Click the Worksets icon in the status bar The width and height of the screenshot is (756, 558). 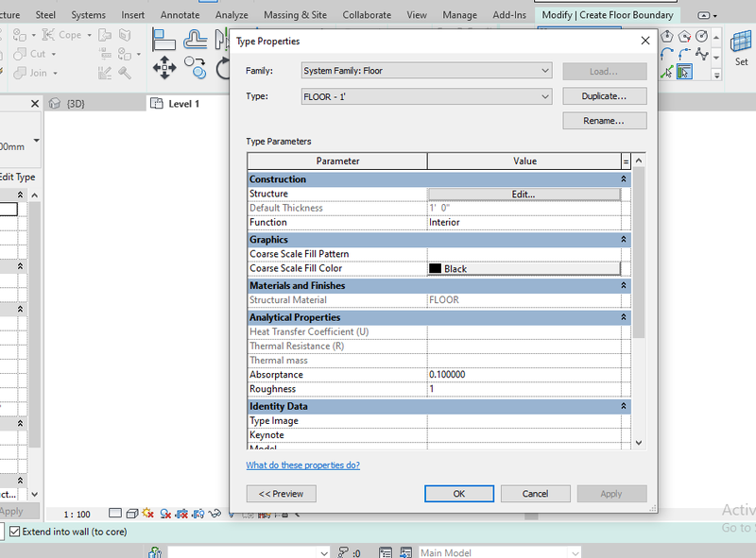(155, 552)
